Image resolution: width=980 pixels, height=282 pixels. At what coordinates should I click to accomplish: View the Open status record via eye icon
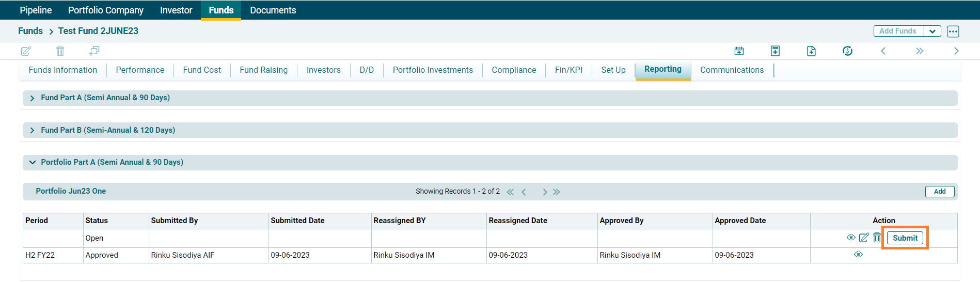click(851, 238)
